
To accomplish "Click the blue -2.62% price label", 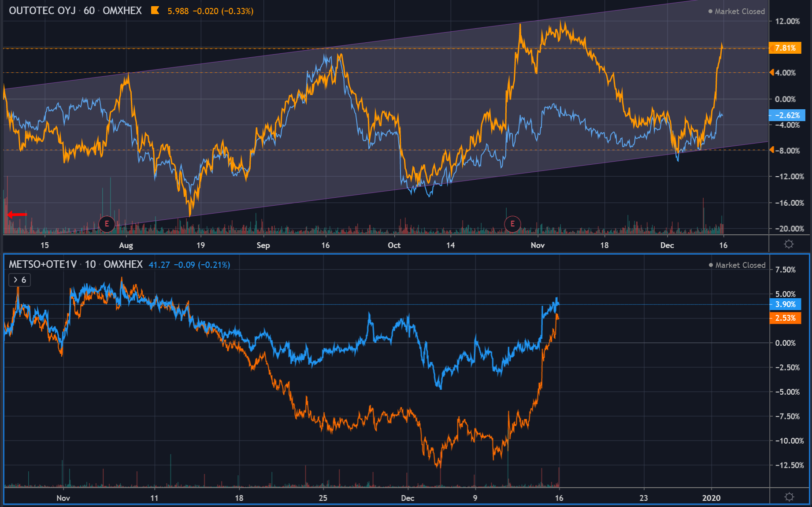I will coord(787,115).
